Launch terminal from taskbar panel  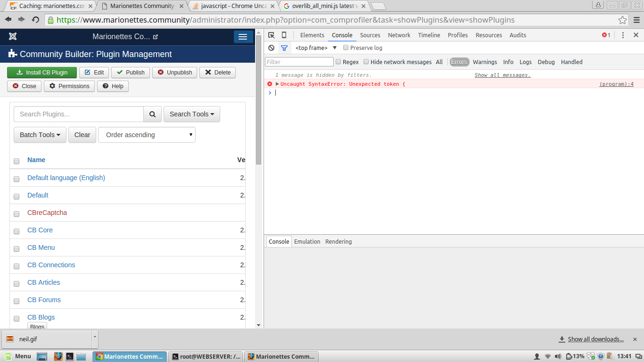pyautogui.click(x=69, y=356)
